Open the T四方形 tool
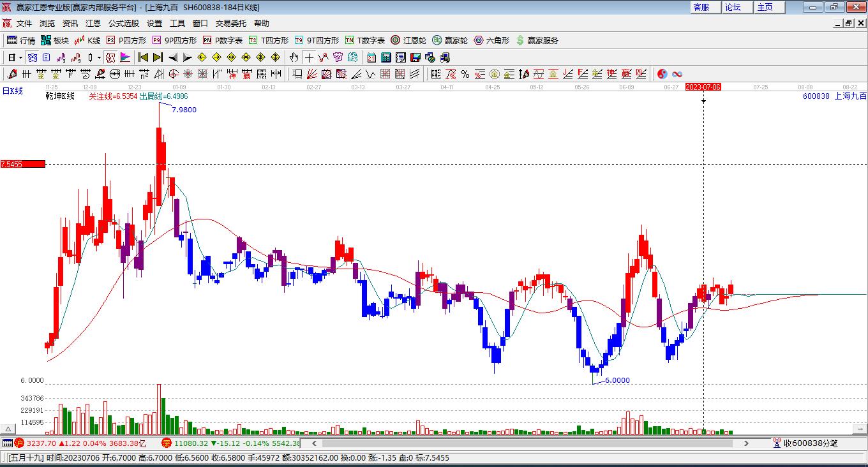This screenshot has width=868, height=467. click(x=269, y=40)
